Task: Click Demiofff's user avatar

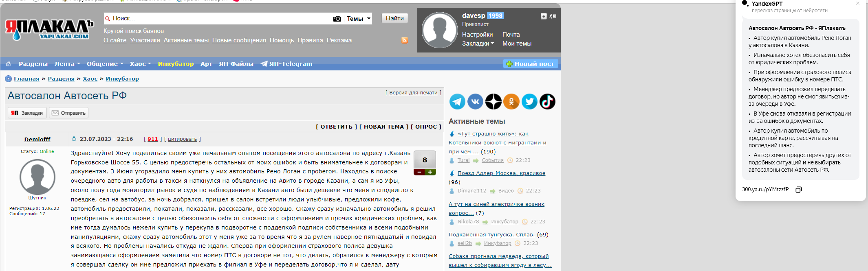Action: (37, 177)
